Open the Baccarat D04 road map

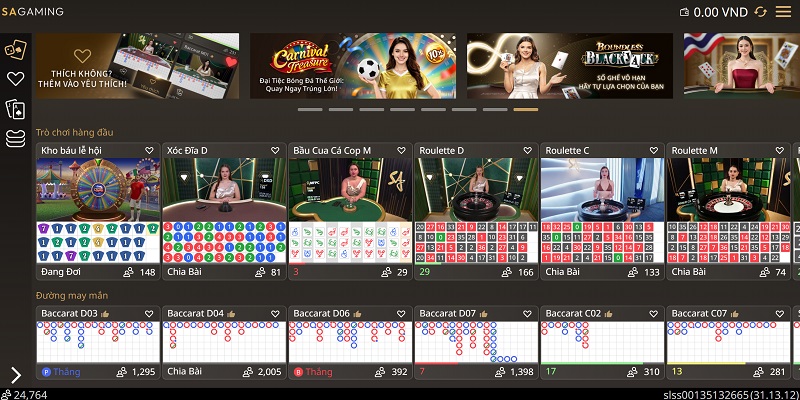(224, 342)
